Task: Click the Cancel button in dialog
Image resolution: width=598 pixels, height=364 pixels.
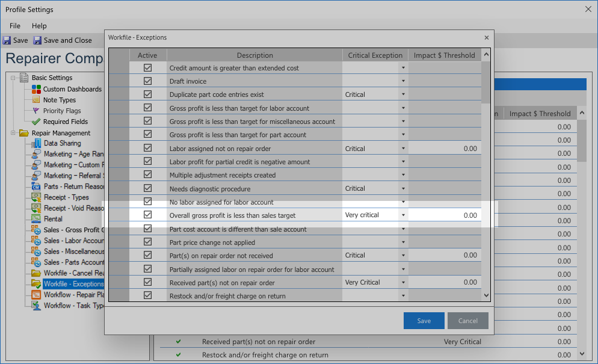Action: point(467,321)
